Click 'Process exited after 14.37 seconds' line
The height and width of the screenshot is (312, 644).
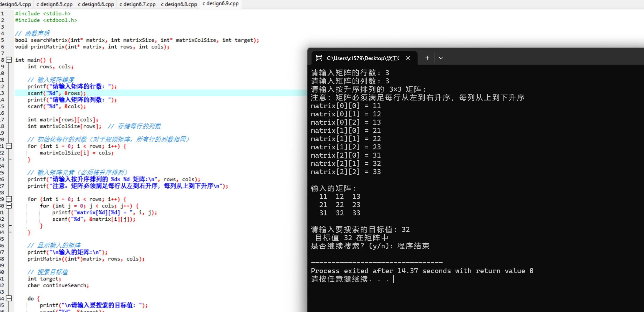pyautogui.click(x=422, y=271)
